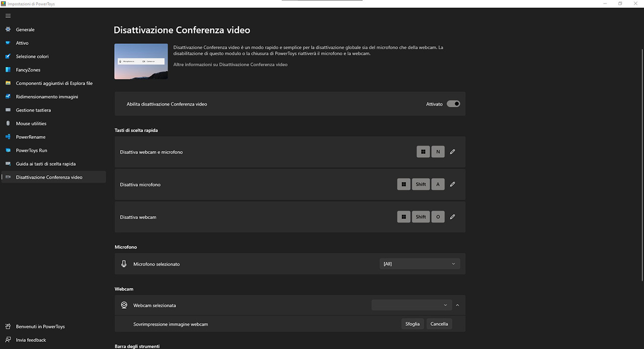Screen dimensions: 644x349
Task: Open Altre informazioni su Disattivazione Conferenza video link
Action: (230, 64)
